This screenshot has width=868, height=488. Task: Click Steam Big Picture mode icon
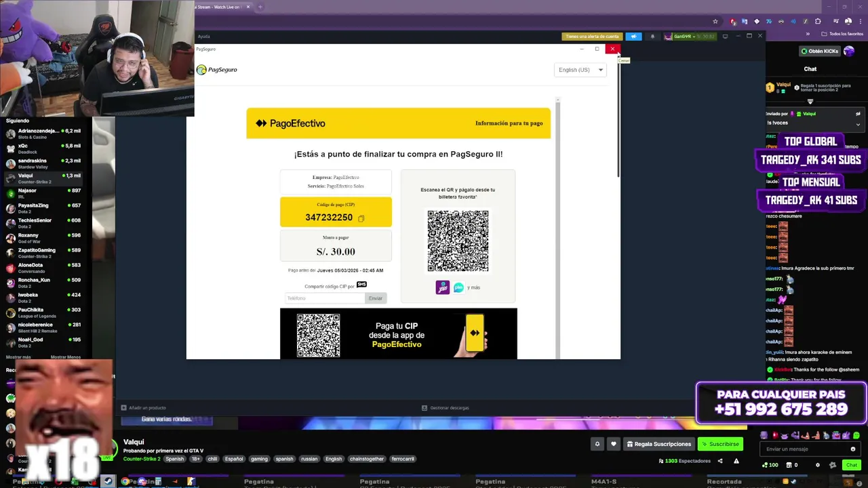pos(726,36)
